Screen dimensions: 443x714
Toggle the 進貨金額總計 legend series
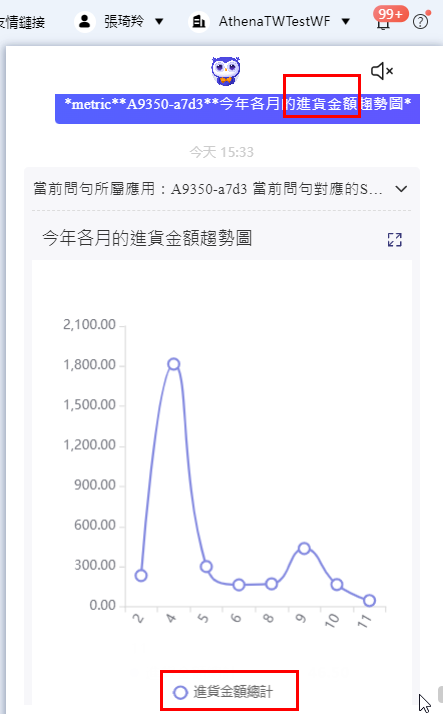[223, 692]
